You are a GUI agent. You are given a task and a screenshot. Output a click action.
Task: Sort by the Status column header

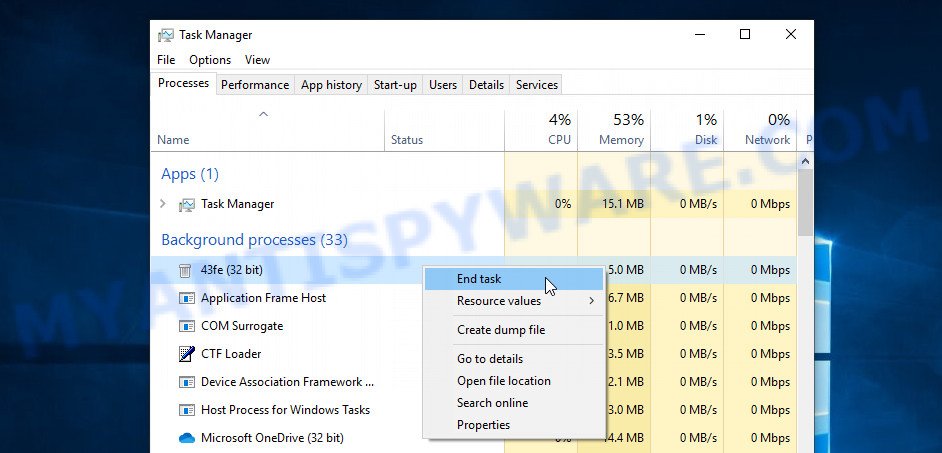(444, 130)
